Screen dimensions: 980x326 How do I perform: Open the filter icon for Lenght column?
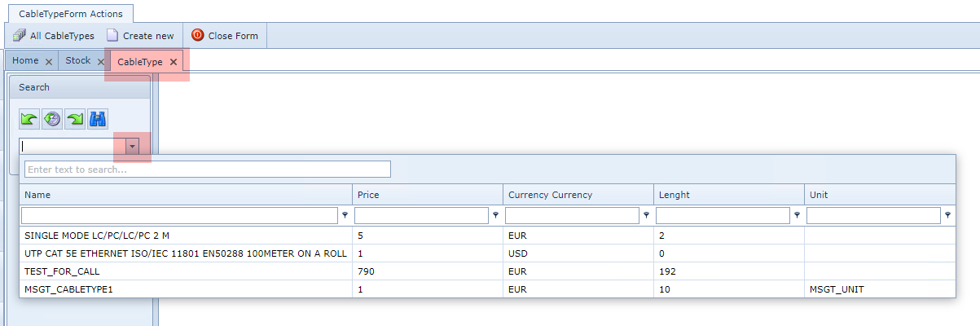coord(798,216)
